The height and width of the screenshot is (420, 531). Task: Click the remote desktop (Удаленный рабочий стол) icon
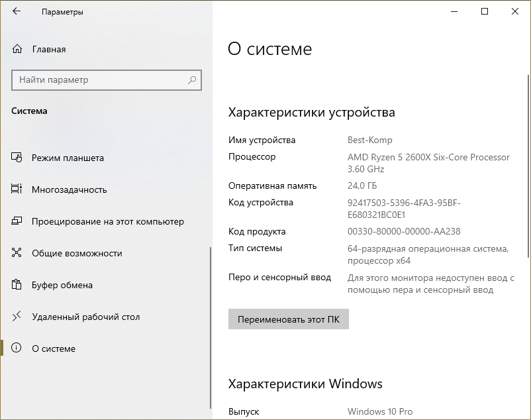click(17, 317)
